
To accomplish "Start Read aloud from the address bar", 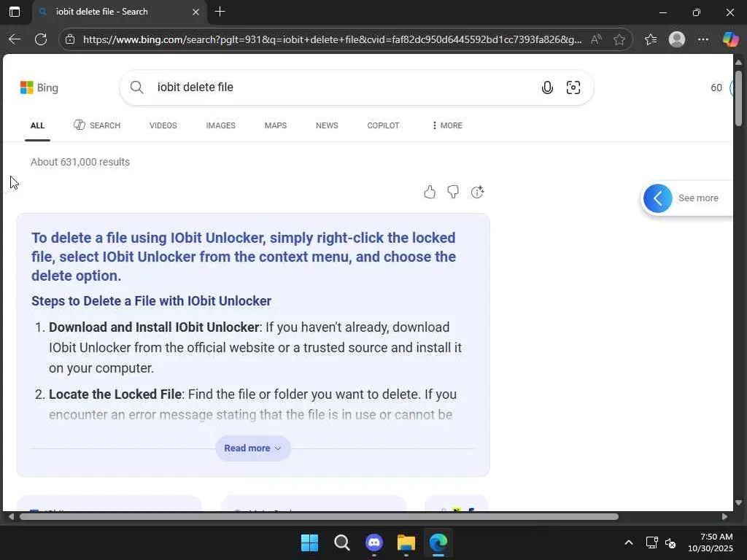I will 596,39.
